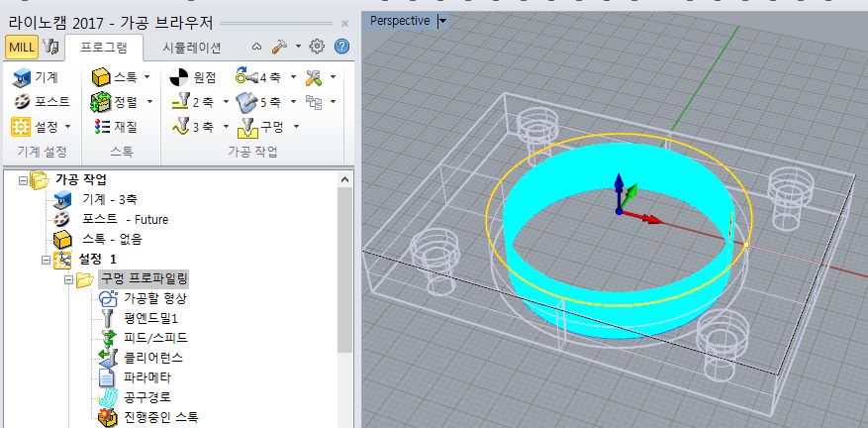Expand the 2 축 machining dropdown
Image resolution: width=868 pixels, height=428 pixels.
tap(226, 101)
